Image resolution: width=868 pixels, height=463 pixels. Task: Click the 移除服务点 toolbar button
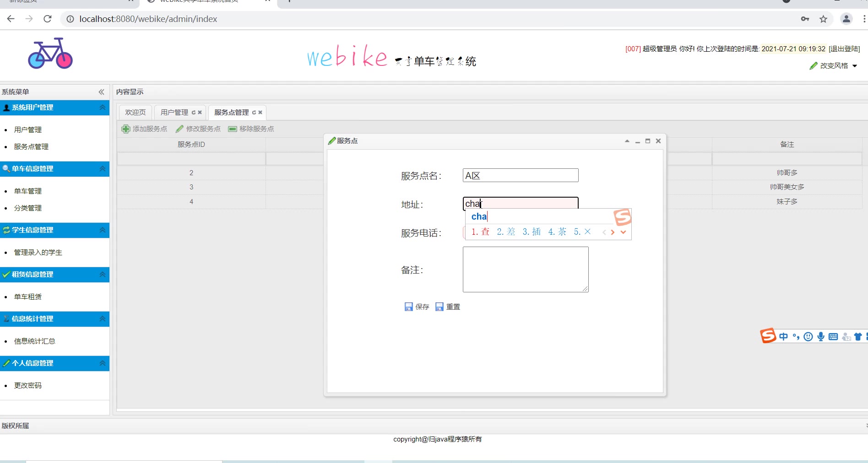point(251,129)
